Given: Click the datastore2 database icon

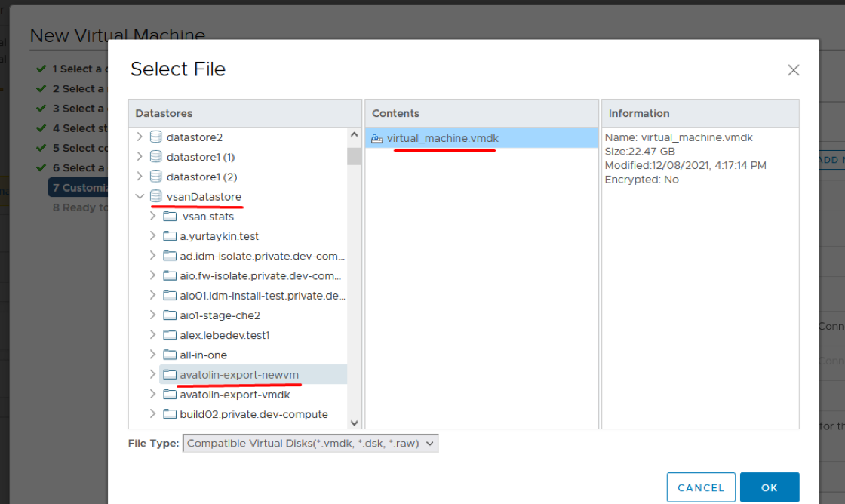Looking at the screenshot, I should [x=155, y=137].
